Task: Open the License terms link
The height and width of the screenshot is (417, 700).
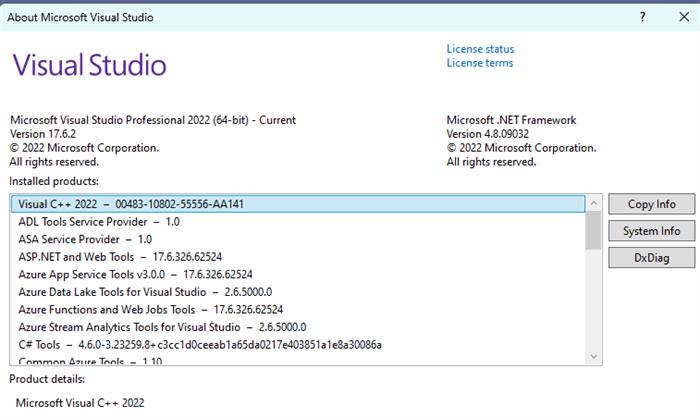Action: [x=479, y=63]
